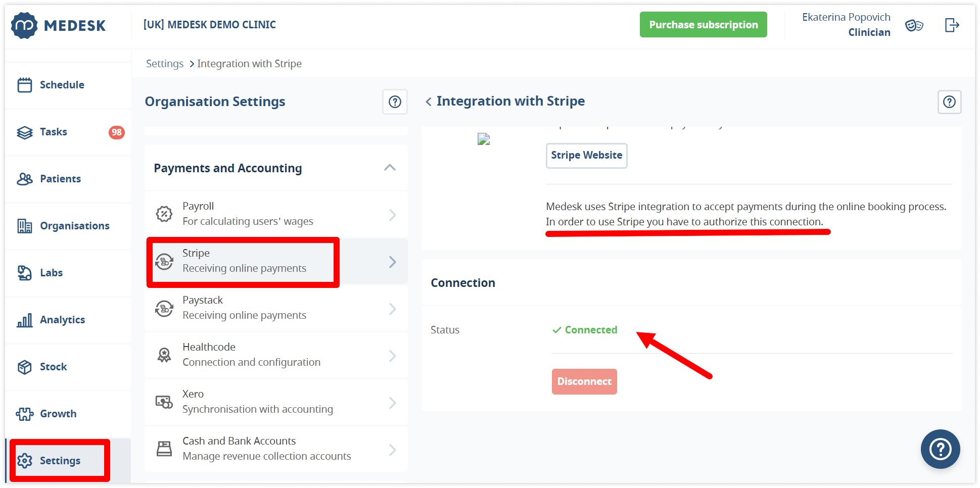Collapse the Payments and Accounting section
This screenshot has width=980, height=488.
(x=390, y=168)
